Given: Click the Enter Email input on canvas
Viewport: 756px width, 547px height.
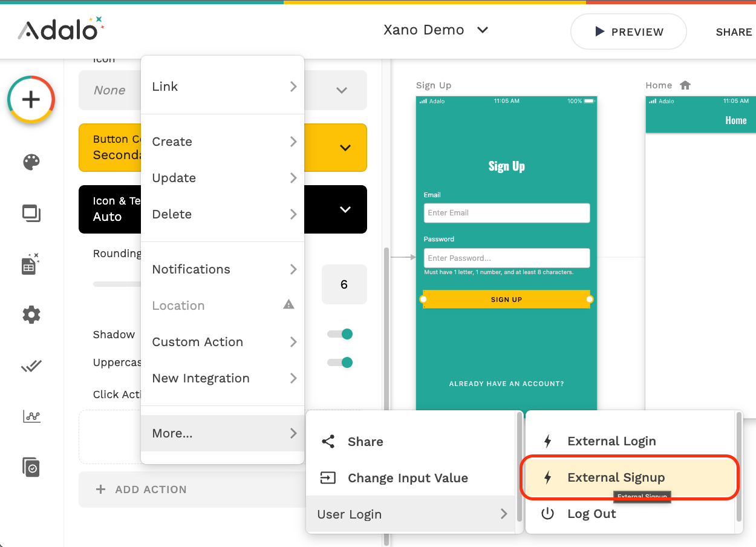Looking at the screenshot, I should pos(506,213).
